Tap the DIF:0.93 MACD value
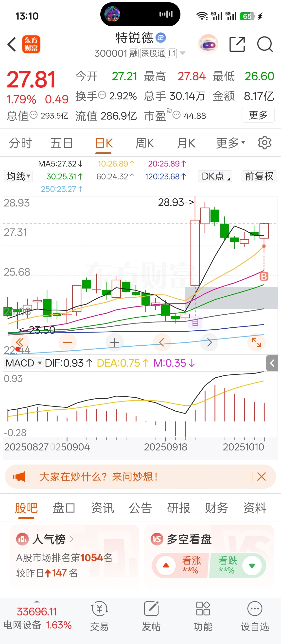 69,363
